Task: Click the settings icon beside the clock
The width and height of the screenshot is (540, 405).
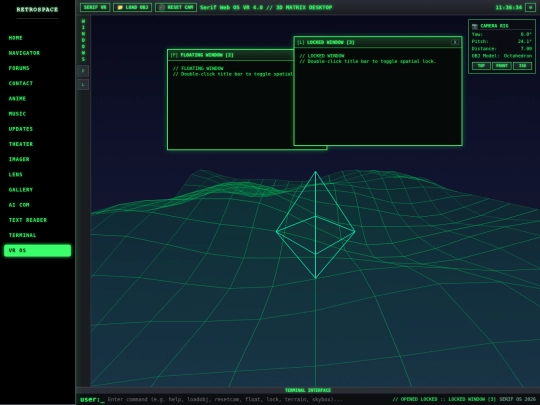Action: click(530, 7)
